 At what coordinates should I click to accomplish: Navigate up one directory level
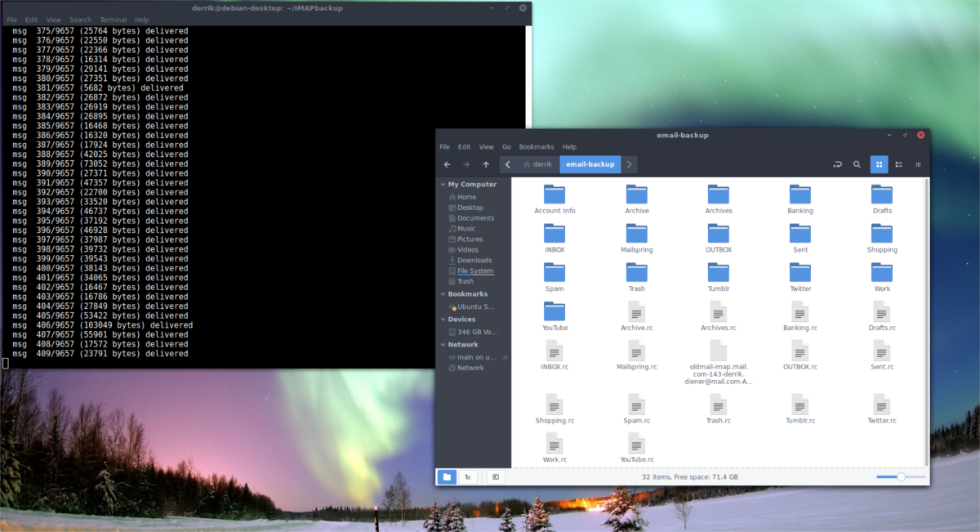486,164
